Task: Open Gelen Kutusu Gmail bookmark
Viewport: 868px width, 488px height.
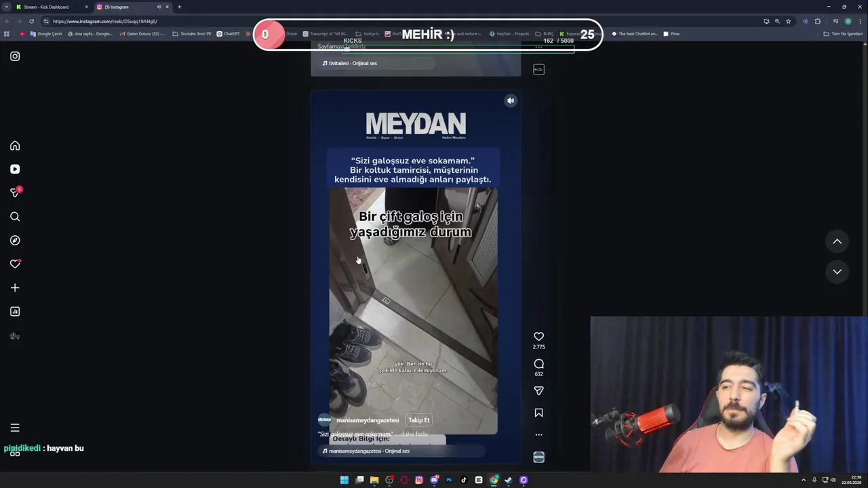Action: click(142, 34)
